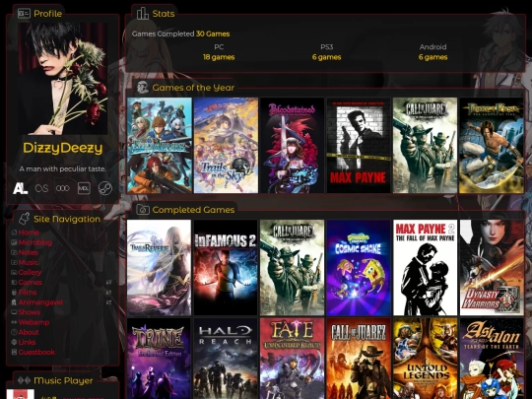Image resolution: width=532 pixels, height=399 pixels.
Task: Open the About link
Action: click(29, 332)
